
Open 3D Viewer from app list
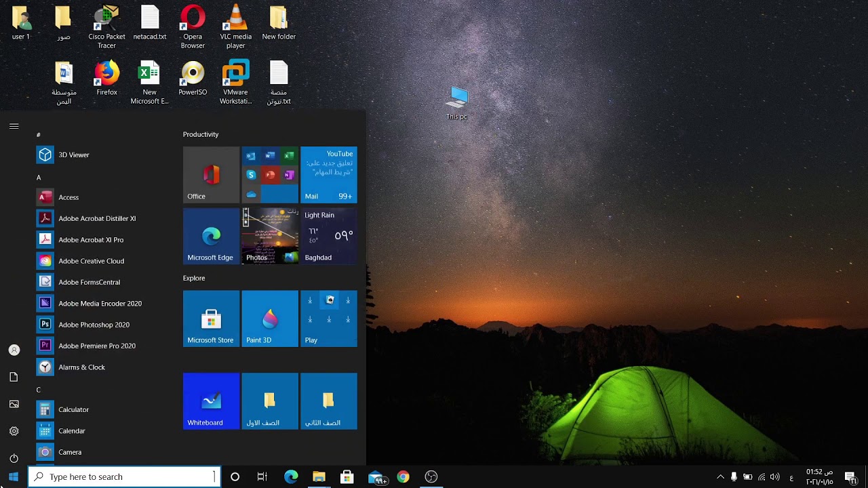pos(98,155)
